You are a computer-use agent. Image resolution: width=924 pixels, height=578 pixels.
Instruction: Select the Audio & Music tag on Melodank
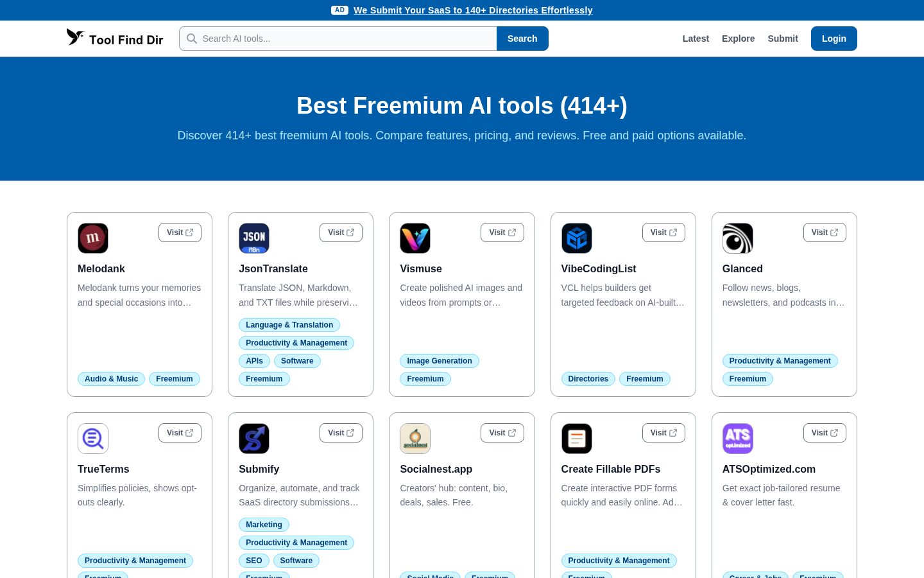coord(111,379)
